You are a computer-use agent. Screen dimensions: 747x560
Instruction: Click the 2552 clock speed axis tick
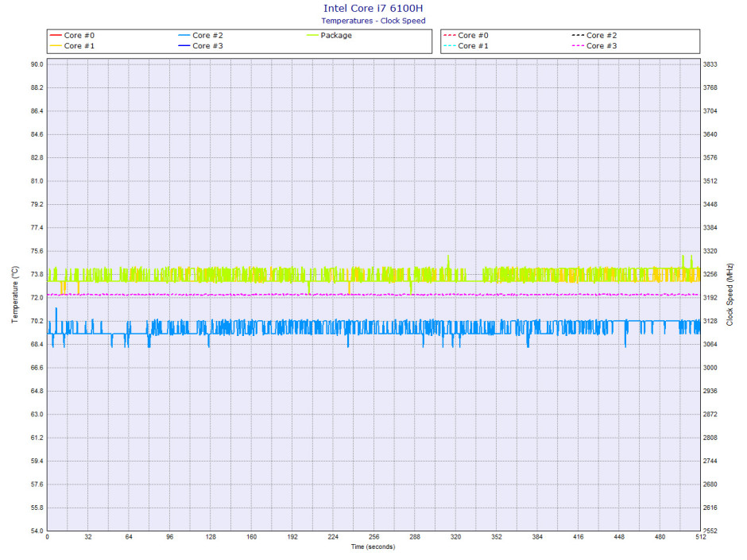pos(710,531)
